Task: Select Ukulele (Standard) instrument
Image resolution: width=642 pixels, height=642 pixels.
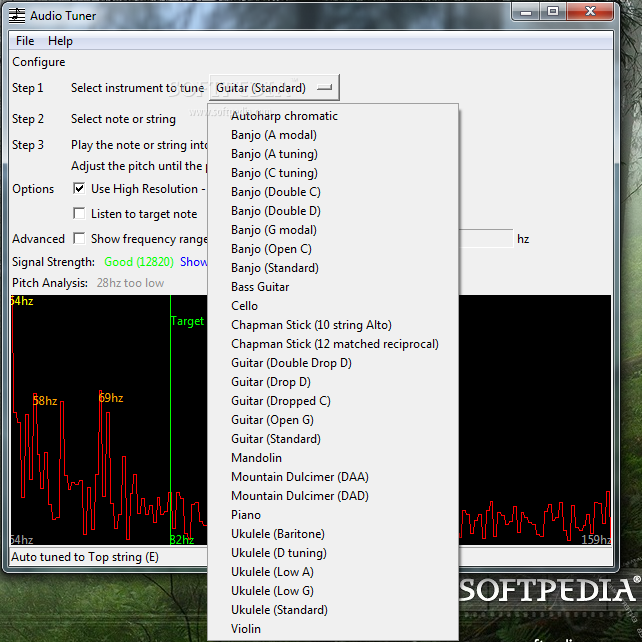Action: [x=333, y=610]
